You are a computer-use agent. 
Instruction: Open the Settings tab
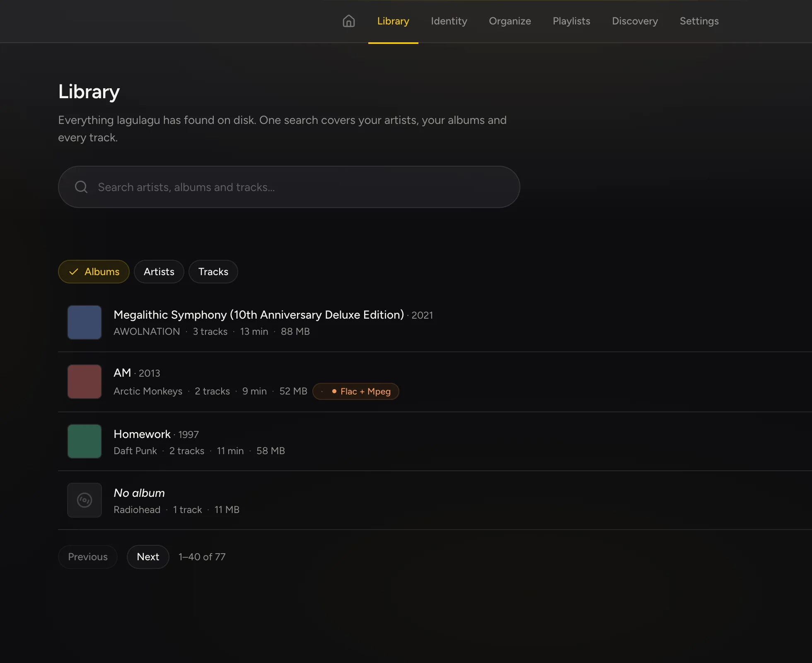click(699, 21)
